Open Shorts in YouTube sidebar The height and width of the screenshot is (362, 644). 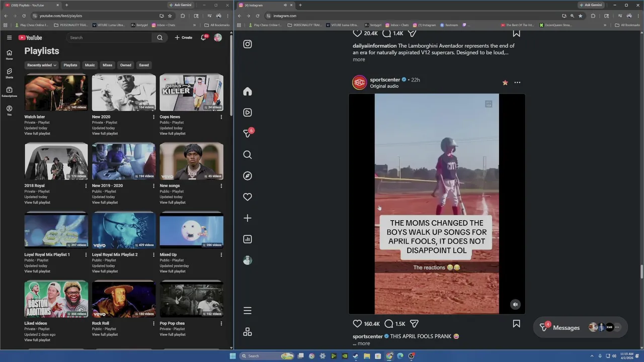pos(9,73)
